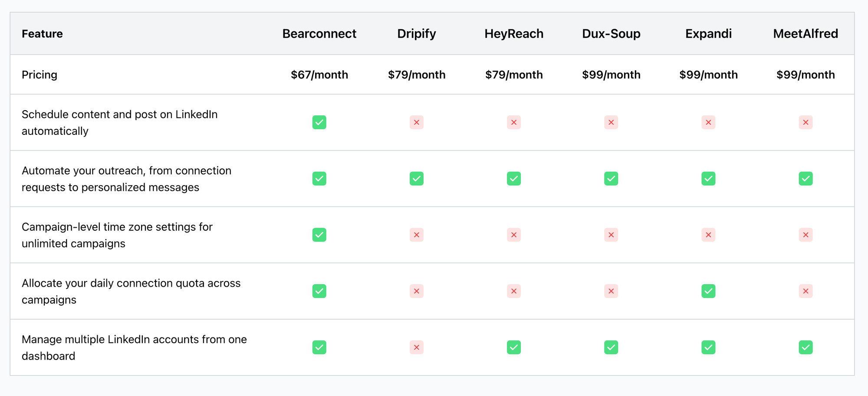Viewport: 868px width, 396px height.
Task: Click MeetAlfred's red X for time zone settings
Action: [806, 235]
